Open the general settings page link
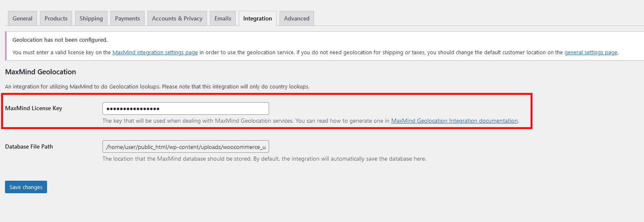The height and width of the screenshot is (222, 644). coord(591,53)
